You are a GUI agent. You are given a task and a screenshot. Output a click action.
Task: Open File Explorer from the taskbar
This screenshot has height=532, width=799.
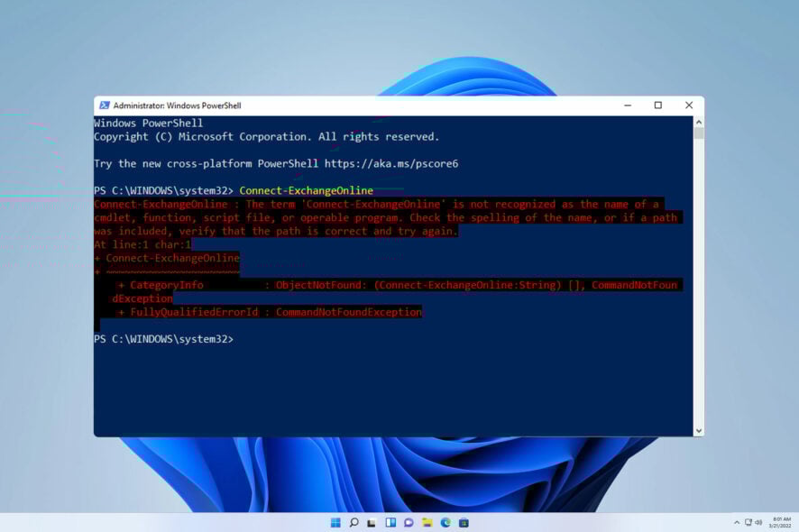point(427,522)
